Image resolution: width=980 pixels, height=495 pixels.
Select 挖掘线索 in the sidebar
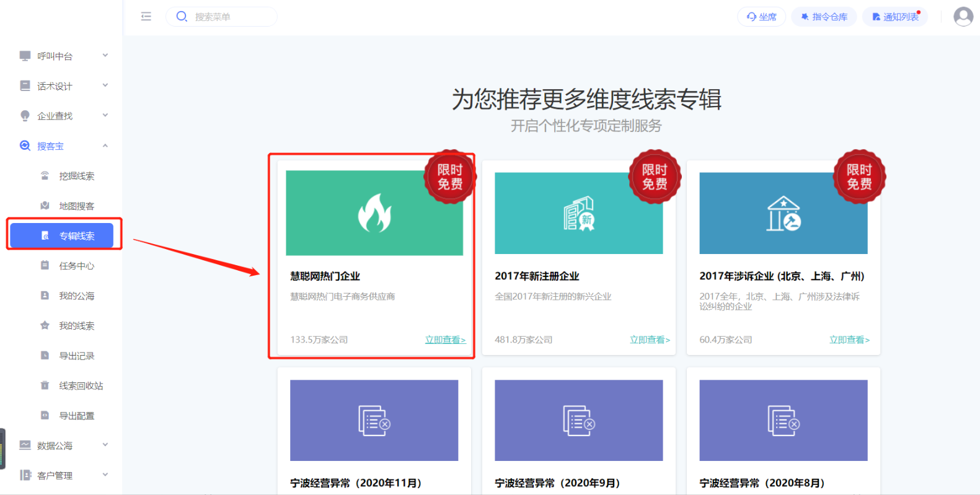tap(76, 176)
